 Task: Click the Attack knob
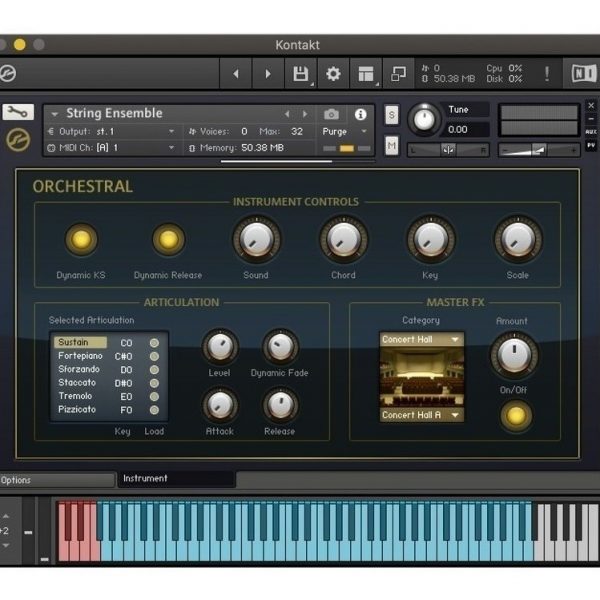[x=220, y=406]
